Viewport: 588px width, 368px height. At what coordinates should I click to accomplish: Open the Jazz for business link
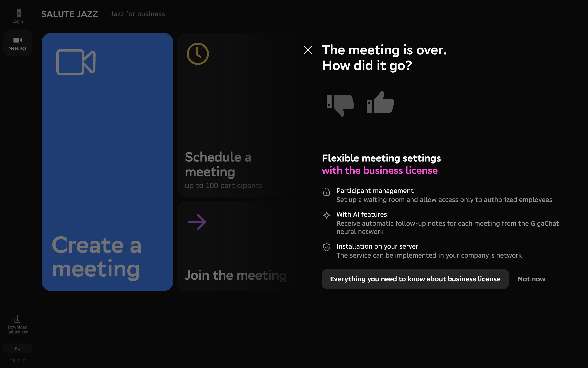pos(138,14)
